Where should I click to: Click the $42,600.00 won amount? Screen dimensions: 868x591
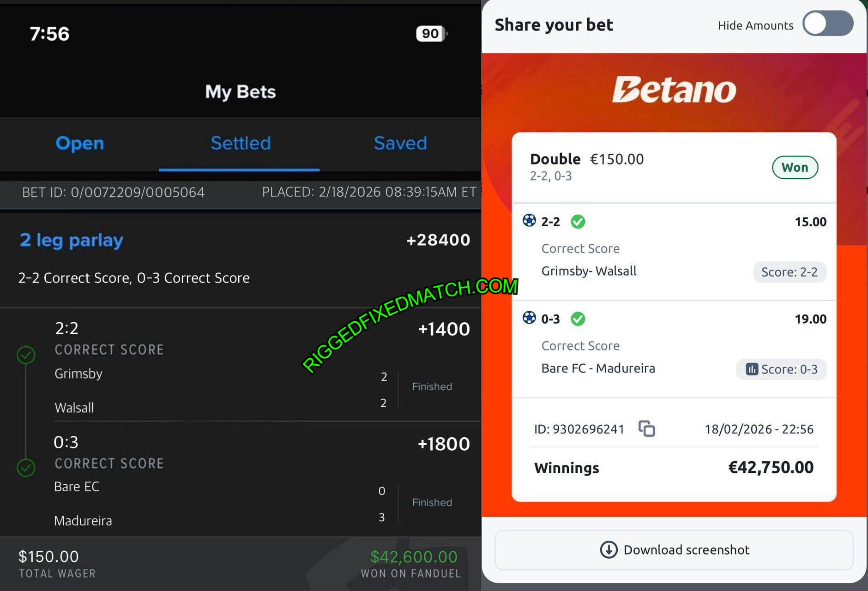click(x=414, y=557)
